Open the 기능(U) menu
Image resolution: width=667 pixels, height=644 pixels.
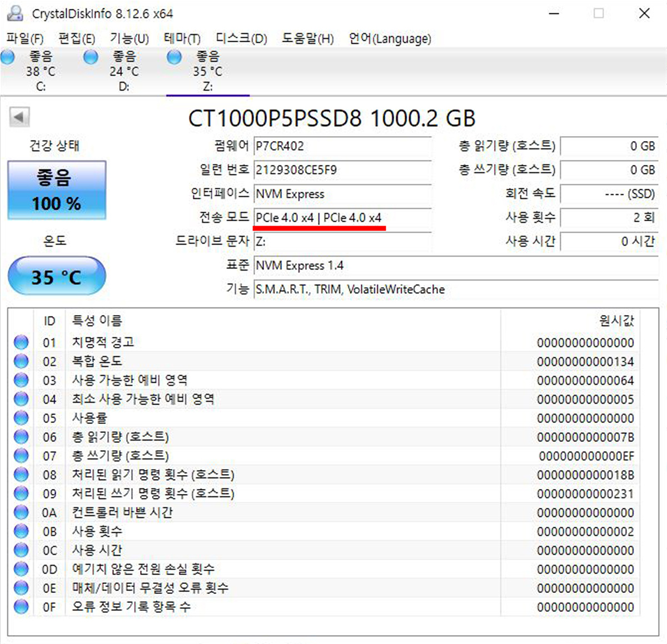[x=130, y=38]
